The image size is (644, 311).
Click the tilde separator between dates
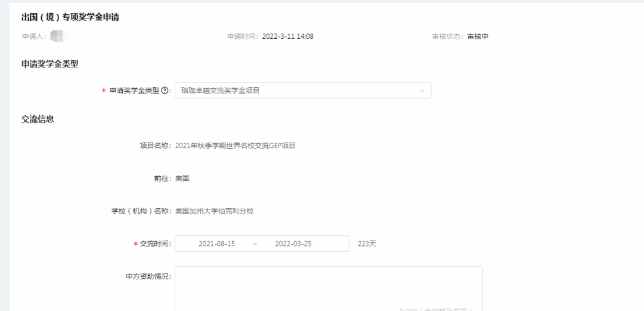(255, 244)
